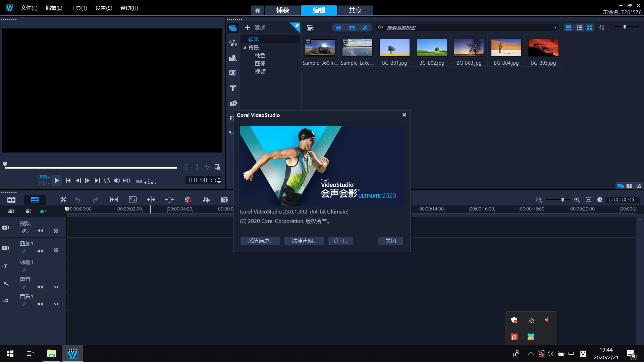The image size is (644, 362).
Task: Click the 添加 add folder button
Action: click(x=255, y=27)
